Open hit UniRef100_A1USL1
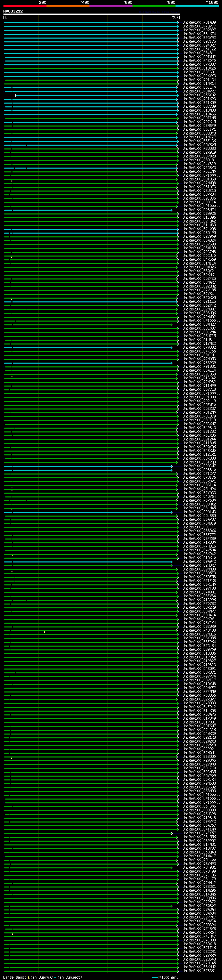Viewport: 222px width, 980px height. [x=199, y=340]
